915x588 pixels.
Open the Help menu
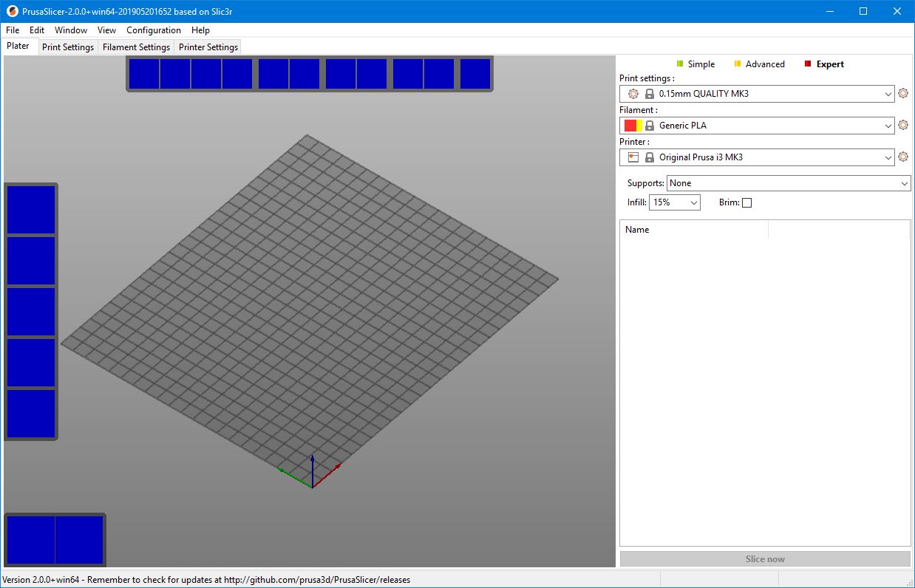point(200,30)
